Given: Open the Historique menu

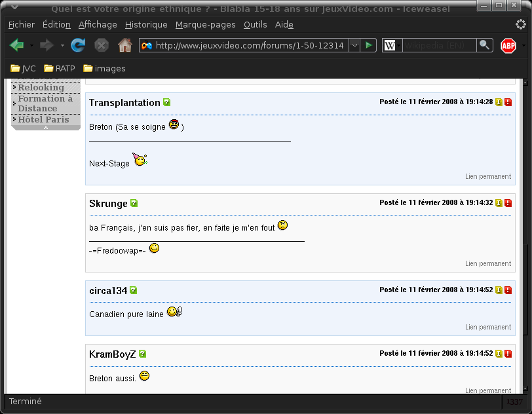Looking at the screenshot, I should pos(146,24).
